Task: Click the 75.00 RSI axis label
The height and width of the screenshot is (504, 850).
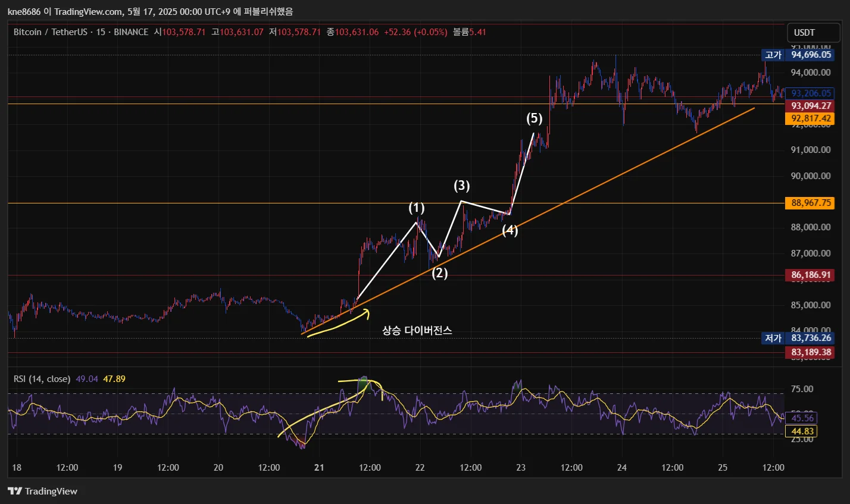Action: (802, 389)
